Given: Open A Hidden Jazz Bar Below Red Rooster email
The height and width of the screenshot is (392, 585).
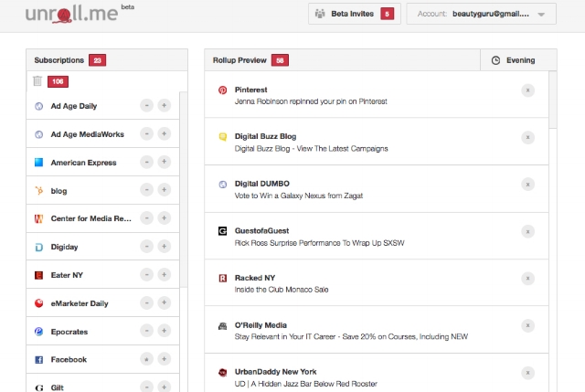Looking at the screenshot, I should (x=306, y=384).
